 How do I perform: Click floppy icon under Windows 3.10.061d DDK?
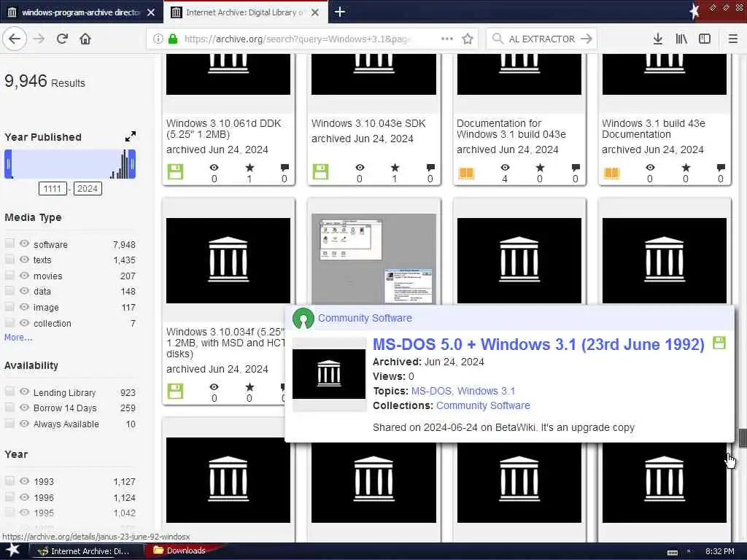click(x=175, y=172)
